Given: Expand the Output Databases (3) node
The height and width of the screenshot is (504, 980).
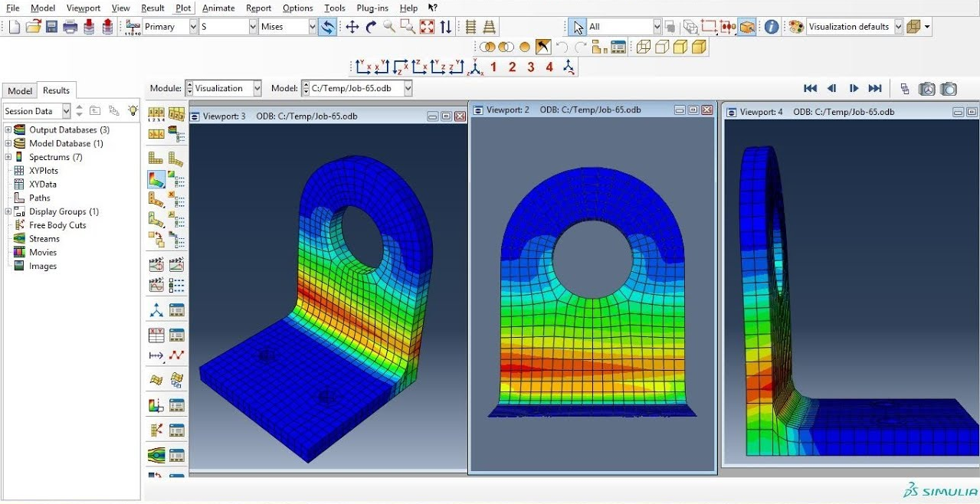Looking at the screenshot, I should pyautogui.click(x=8, y=129).
